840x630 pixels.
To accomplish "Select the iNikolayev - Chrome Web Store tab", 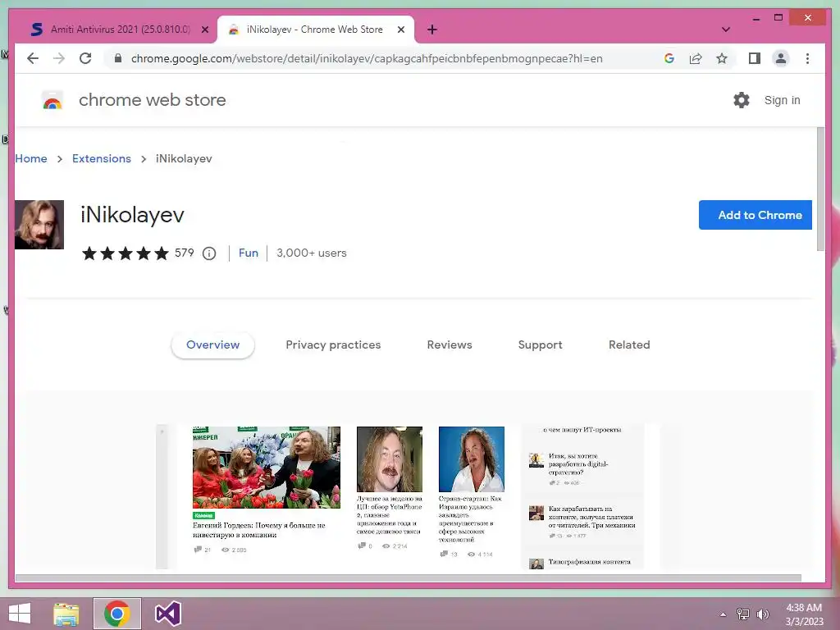I will coord(315,30).
